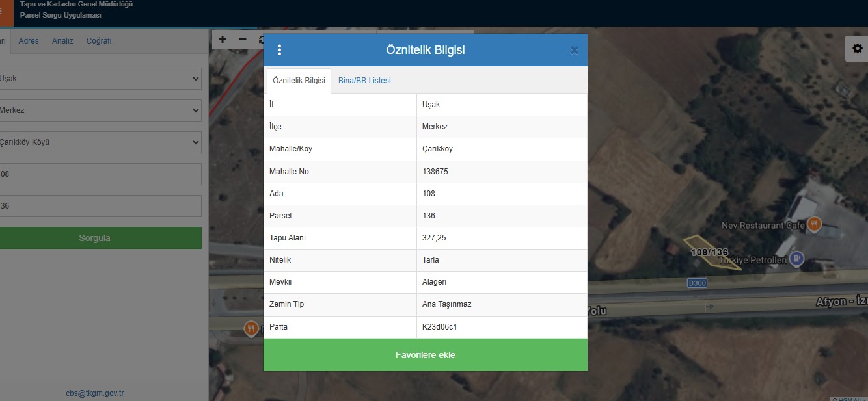868x401 pixels.
Task: Click the Mahalle/Köy value Çarıkköy
Action: [x=437, y=149]
